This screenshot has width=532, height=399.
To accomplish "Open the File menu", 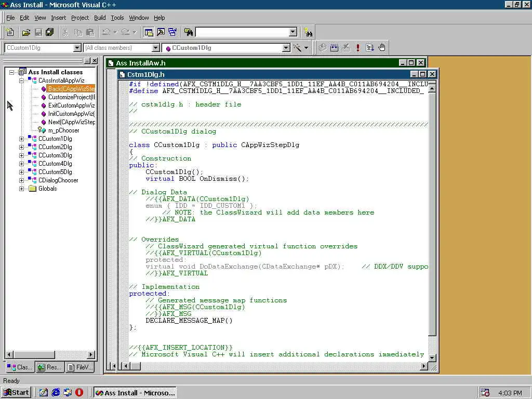I will (x=10, y=18).
